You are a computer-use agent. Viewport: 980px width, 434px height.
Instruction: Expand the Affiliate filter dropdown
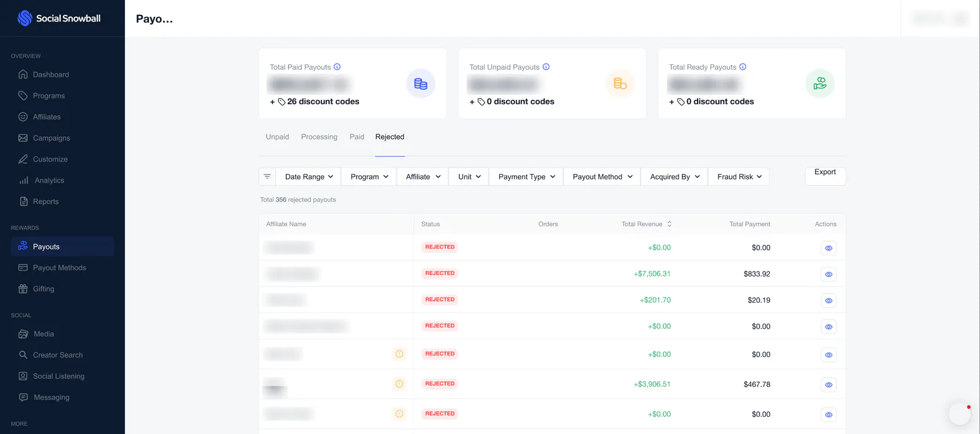423,177
